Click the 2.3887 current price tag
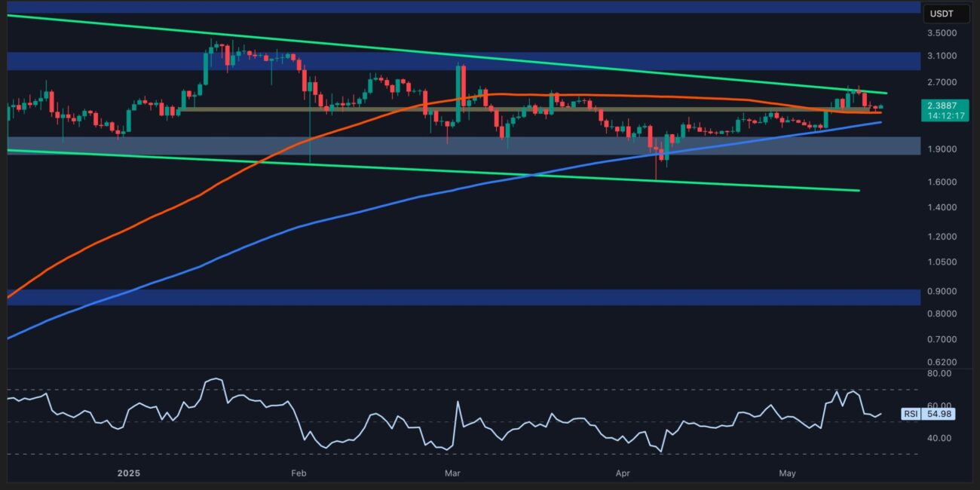The width and height of the screenshot is (980, 490). 943,107
